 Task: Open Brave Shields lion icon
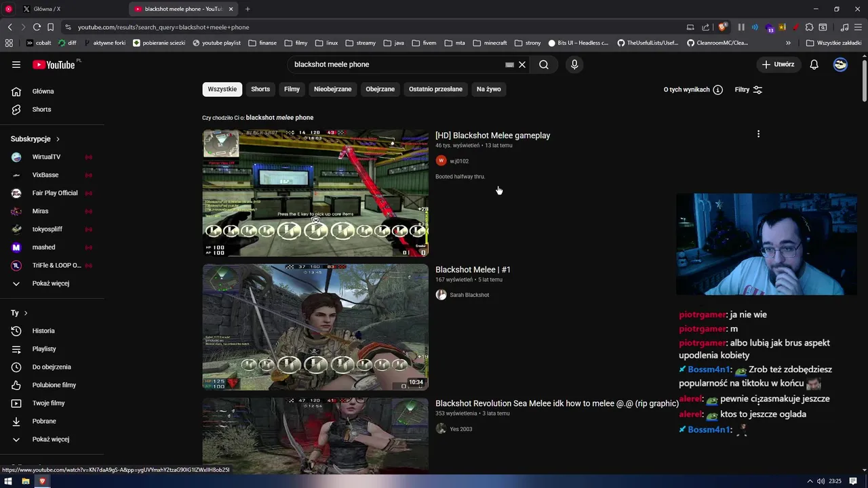722,27
